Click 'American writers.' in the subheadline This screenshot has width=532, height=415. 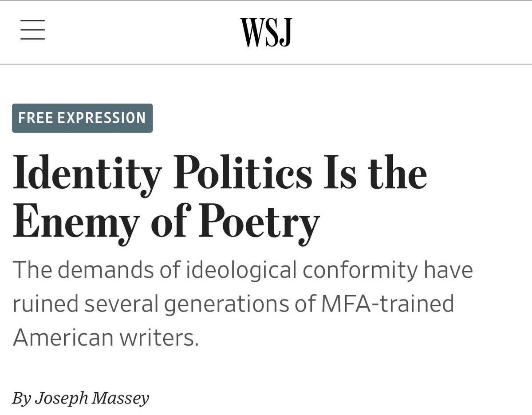point(106,337)
